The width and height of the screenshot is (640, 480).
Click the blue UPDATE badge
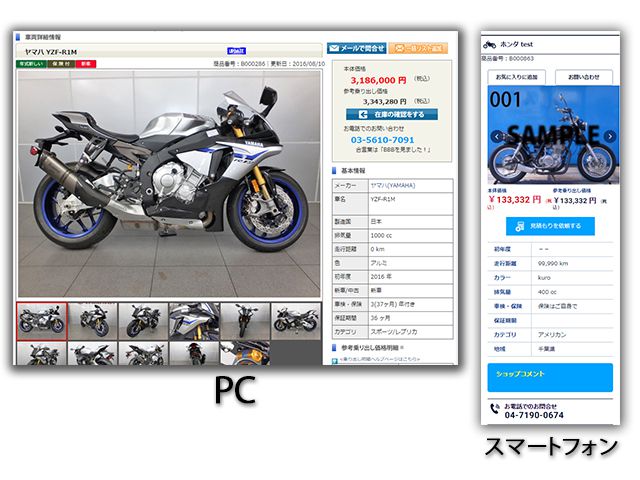[x=236, y=51]
